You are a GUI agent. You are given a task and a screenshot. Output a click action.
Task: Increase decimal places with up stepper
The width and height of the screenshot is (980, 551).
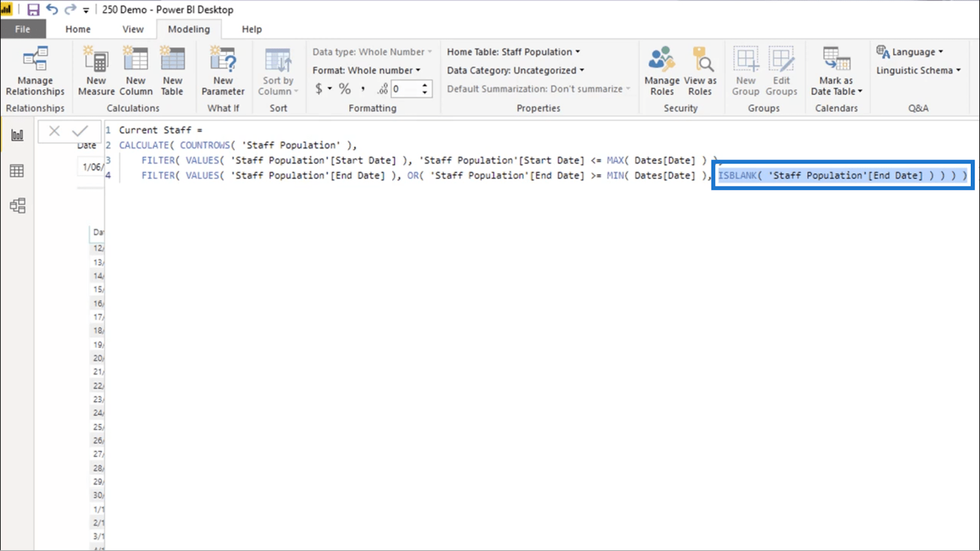(x=424, y=85)
